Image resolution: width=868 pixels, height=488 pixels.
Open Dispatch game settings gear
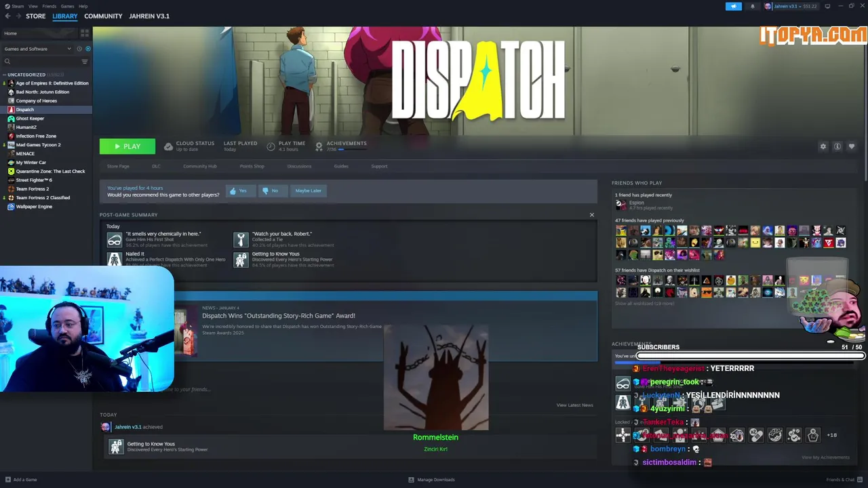pos(823,146)
